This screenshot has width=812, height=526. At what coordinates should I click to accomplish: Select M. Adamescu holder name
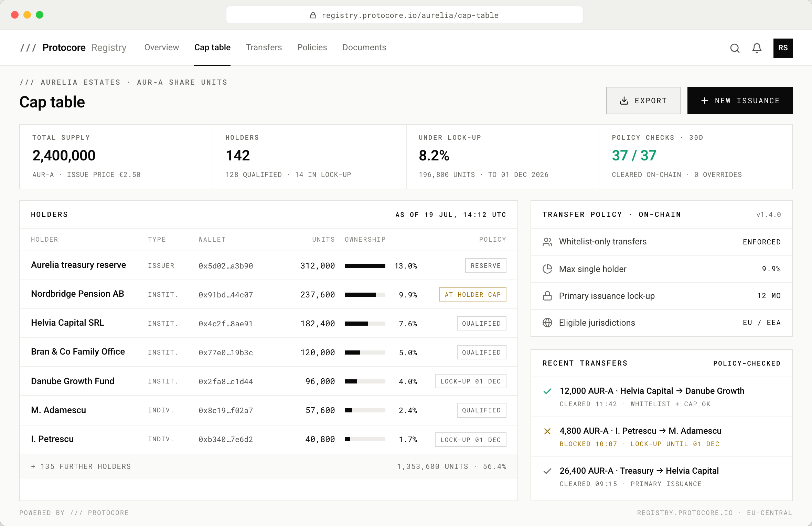[x=58, y=410]
